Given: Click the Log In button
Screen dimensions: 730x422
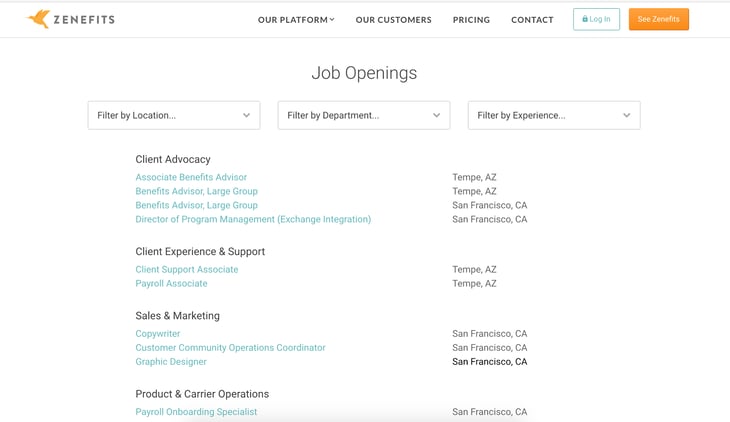Looking at the screenshot, I should (596, 19).
